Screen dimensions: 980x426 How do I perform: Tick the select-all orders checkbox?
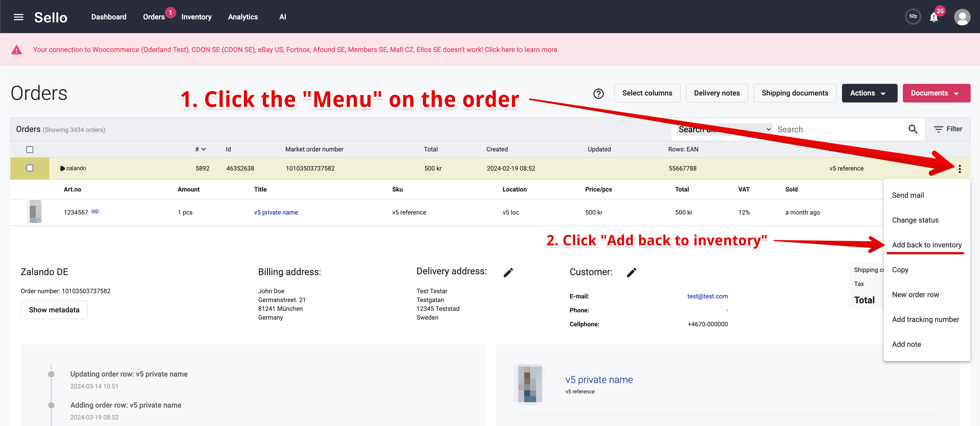30,149
